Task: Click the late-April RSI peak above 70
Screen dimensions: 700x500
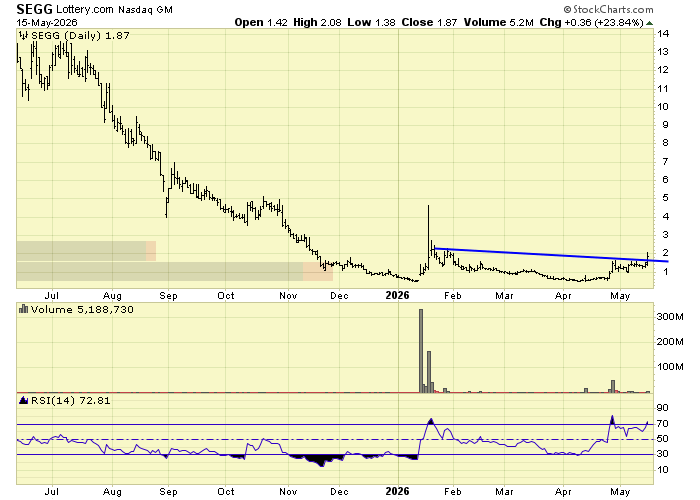Action: [x=612, y=420]
